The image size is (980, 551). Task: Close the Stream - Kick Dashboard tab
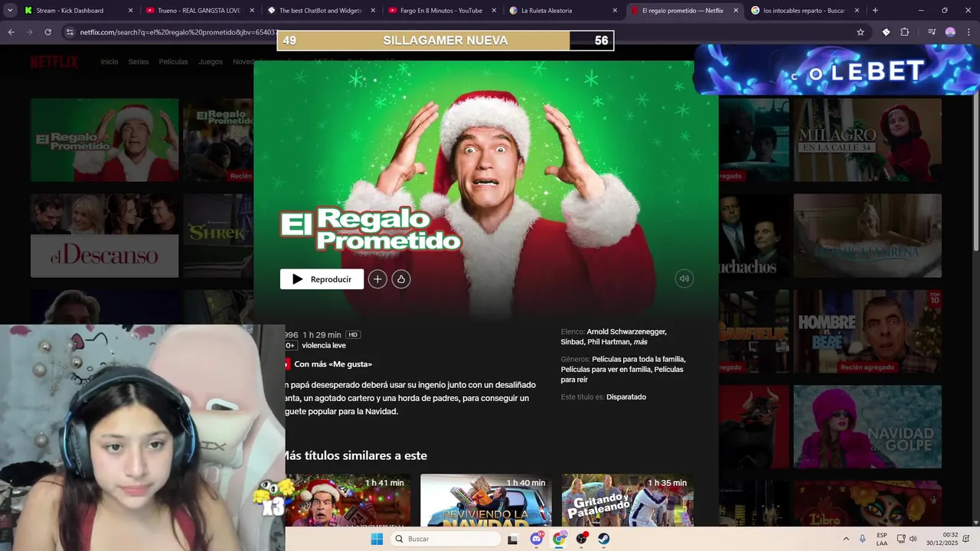tap(130, 11)
